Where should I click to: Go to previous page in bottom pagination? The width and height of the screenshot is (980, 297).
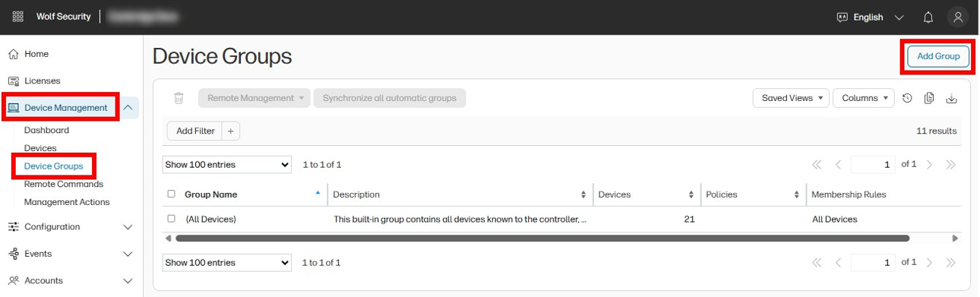(838, 263)
